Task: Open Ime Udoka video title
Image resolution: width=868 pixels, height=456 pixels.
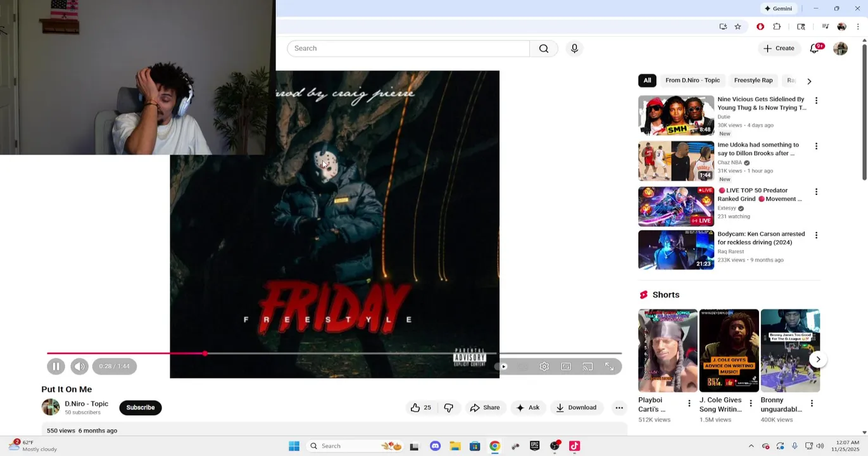Action: pyautogui.click(x=758, y=149)
